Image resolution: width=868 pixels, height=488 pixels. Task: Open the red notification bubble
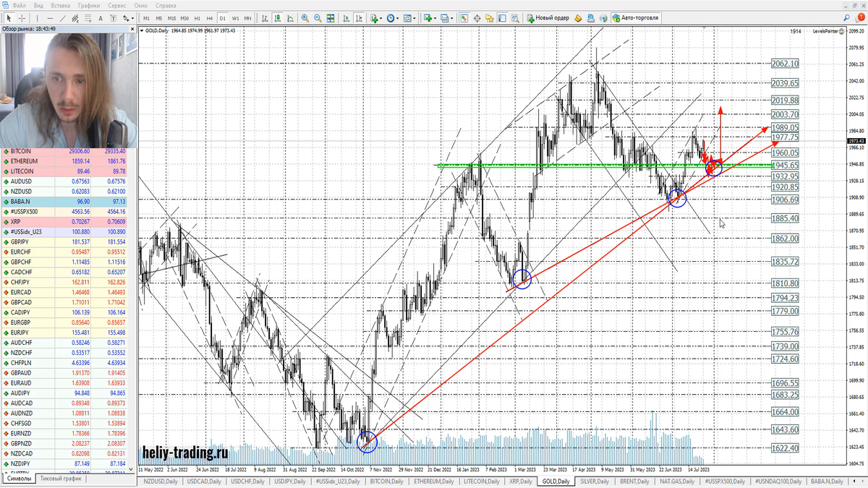[x=859, y=17]
